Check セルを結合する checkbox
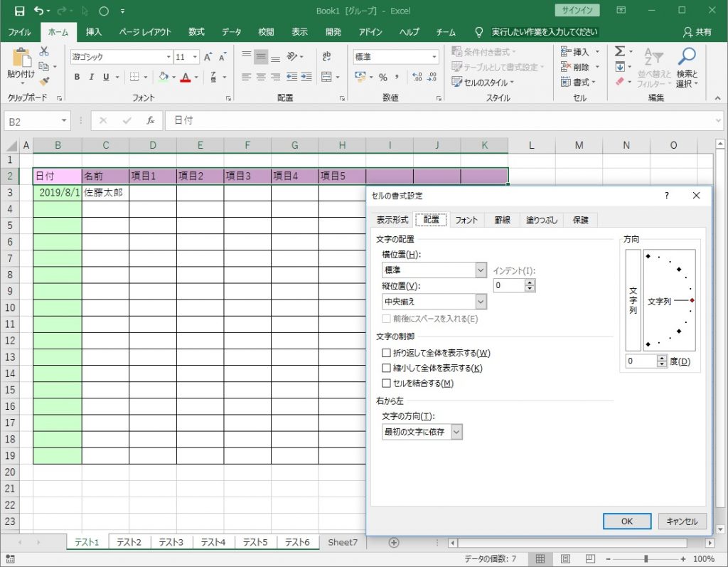Image resolution: width=728 pixels, height=567 pixels. point(386,383)
